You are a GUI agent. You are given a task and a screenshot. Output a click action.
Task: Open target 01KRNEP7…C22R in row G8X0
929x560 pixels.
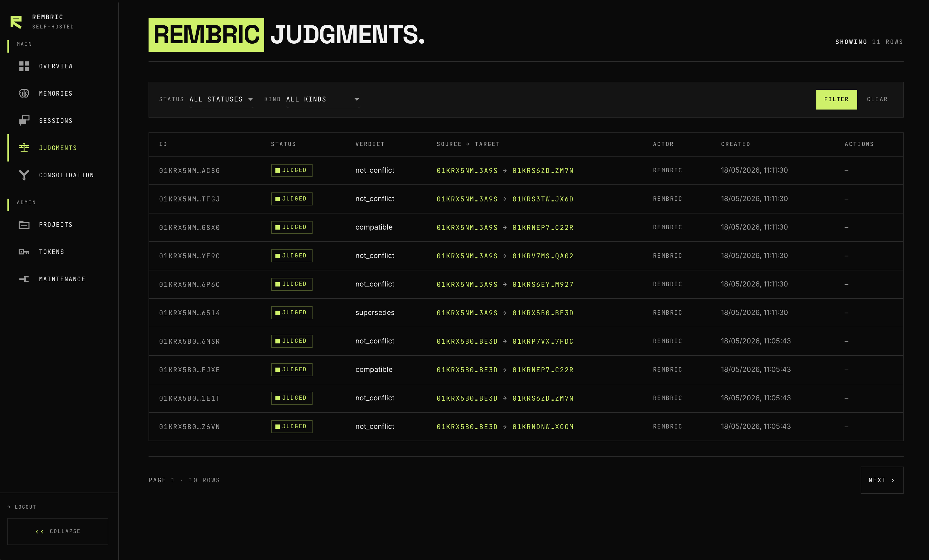pyautogui.click(x=543, y=228)
